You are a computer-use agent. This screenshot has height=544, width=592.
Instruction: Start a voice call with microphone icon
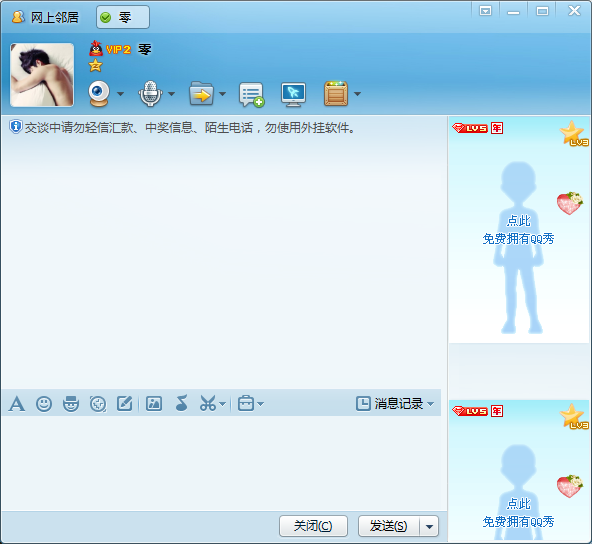click(150, 93)
